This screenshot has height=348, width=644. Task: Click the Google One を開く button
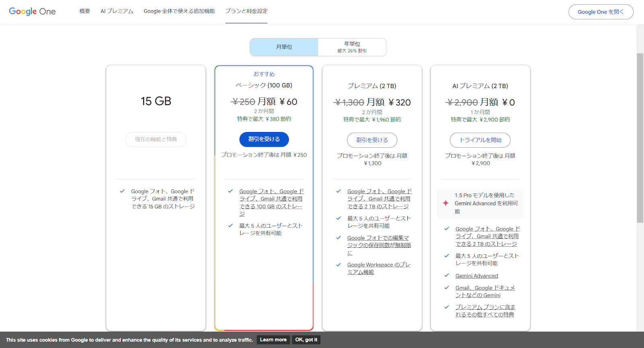click(x=601, y=12)
